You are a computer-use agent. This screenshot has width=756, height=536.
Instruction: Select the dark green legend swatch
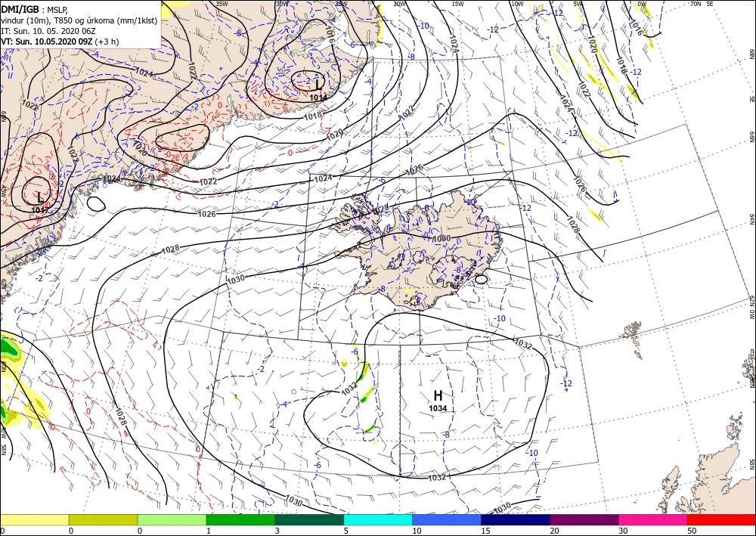pyautogui.click(x=309, y=519)
